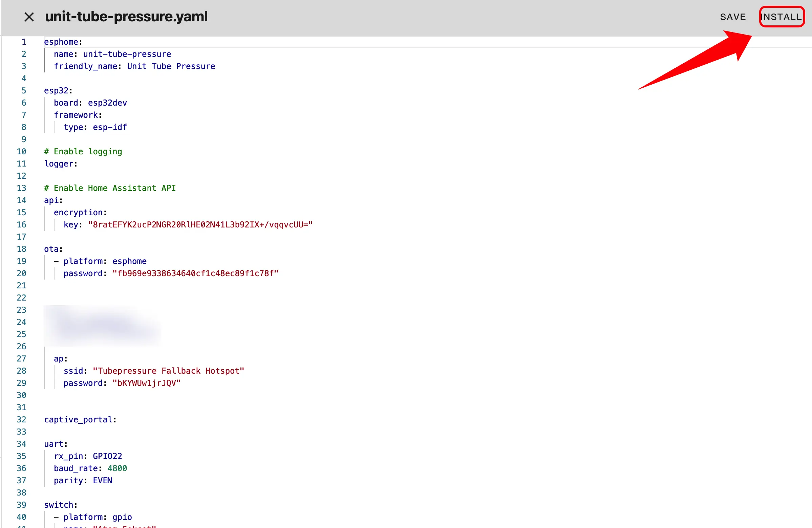This screenshot has width=812, height=528.
Task: Click the OTA password string
Action: tap(195, 273)
